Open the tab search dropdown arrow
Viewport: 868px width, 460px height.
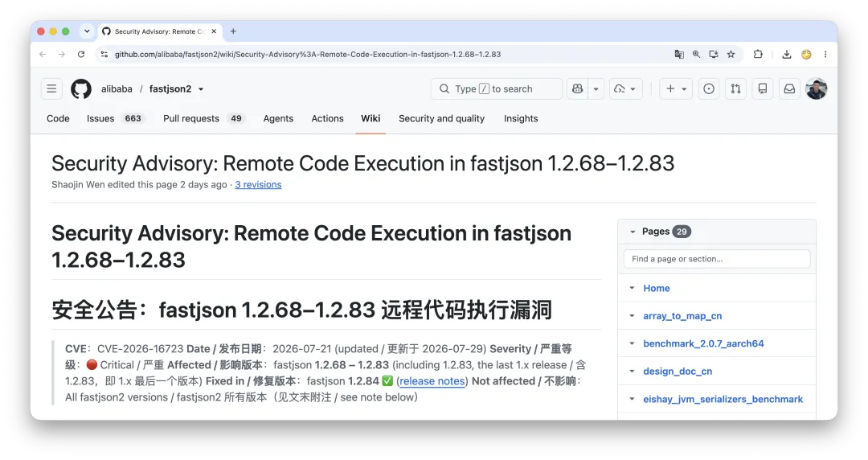[87, 31]
